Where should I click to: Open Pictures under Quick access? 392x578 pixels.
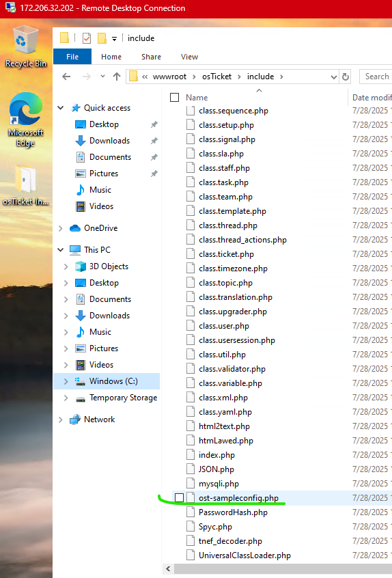104,174
